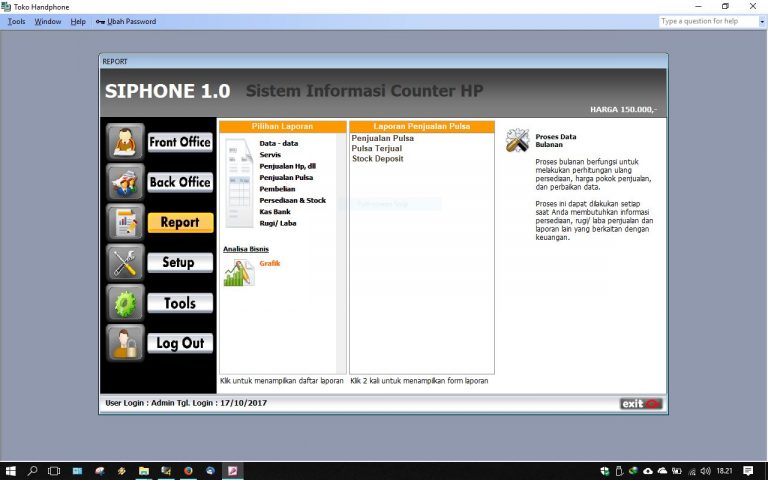Open the Tools section button
Image resolution: width=768 pixels, height=480 pixels.
pyautogui.click(x=180, y=303)
